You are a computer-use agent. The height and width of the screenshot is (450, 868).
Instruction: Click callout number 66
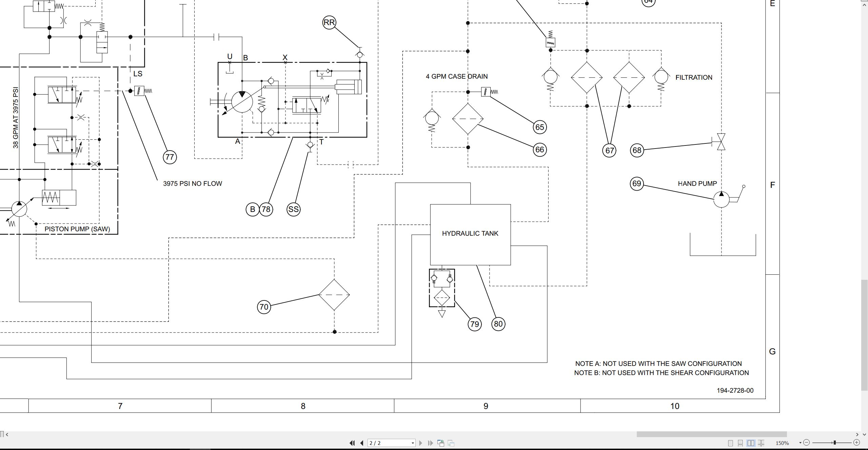540,150
